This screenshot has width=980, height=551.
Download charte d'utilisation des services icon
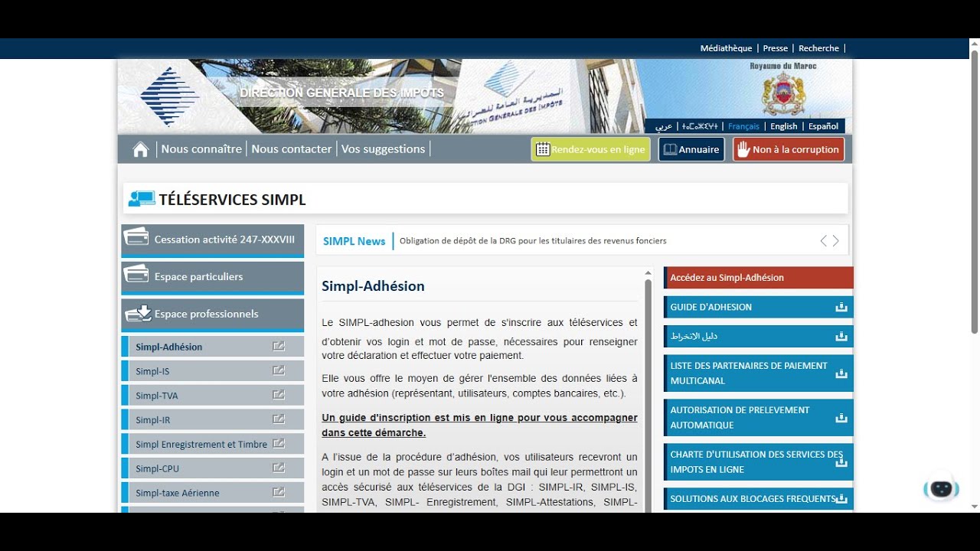[x=841, y=462]
